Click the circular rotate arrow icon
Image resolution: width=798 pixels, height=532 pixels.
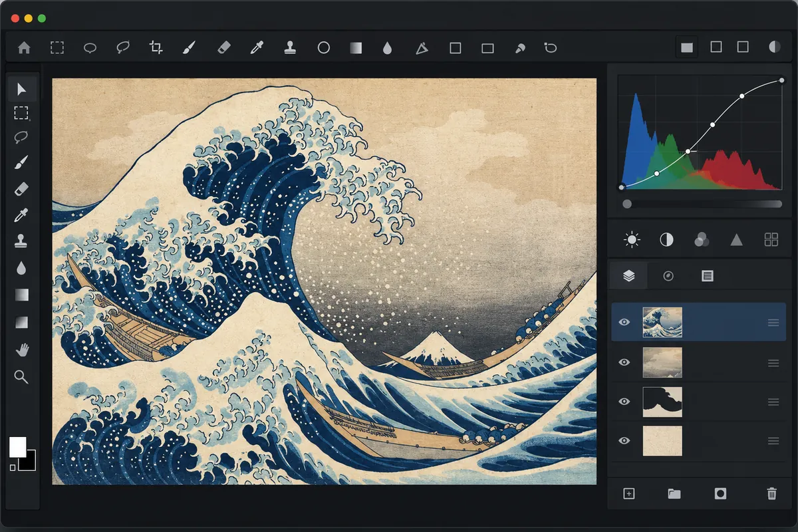[551, 48]
